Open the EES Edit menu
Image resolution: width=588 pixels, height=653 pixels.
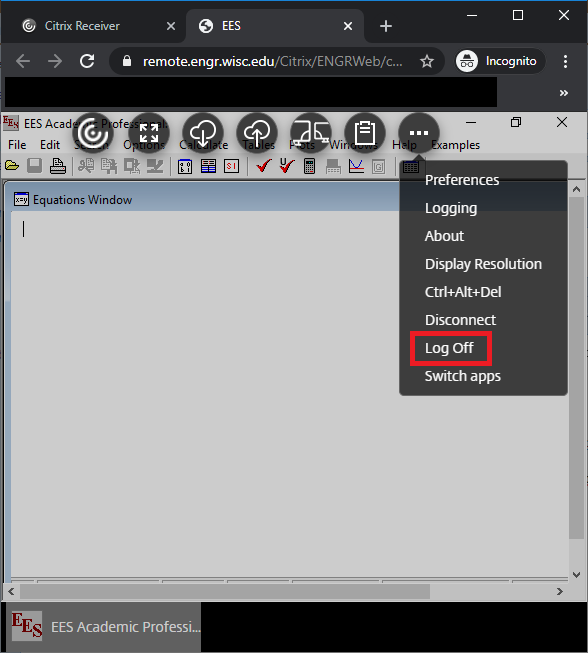(x=50, y=145)
